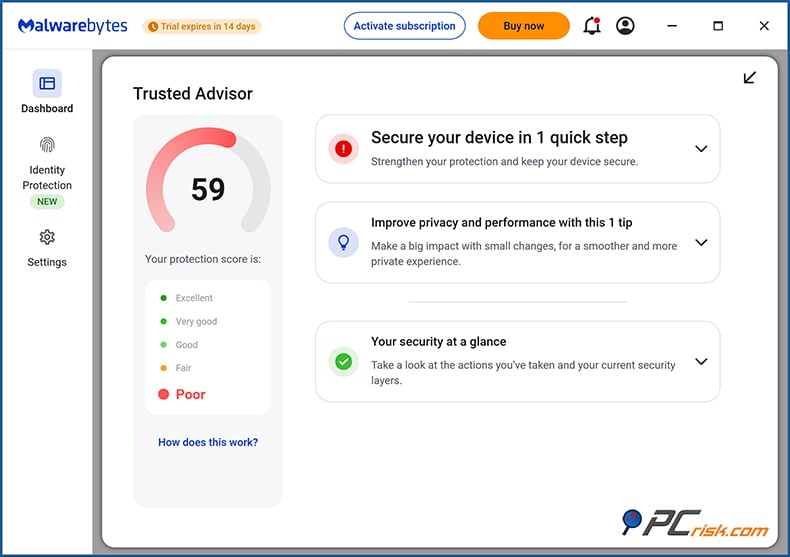Expand the 'Secure your device' card chevron
Viewport: 790px width, 557px height.
[701, 149]
